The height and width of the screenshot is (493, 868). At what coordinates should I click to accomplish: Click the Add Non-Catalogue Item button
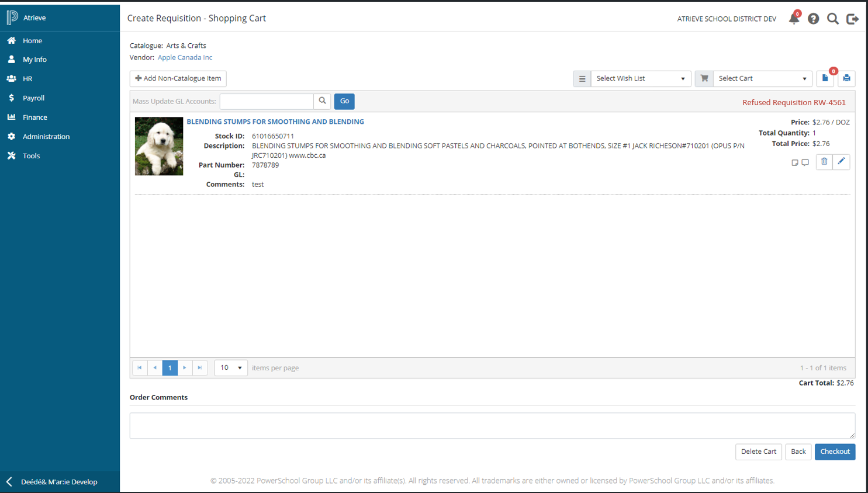pos(178,78)
